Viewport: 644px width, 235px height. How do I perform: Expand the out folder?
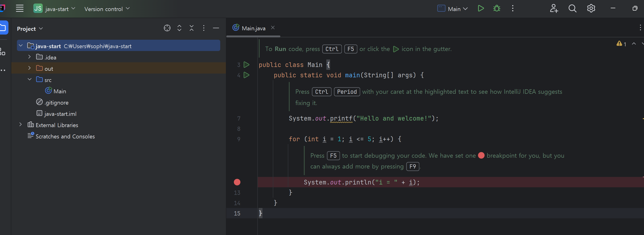click(30, 68)
